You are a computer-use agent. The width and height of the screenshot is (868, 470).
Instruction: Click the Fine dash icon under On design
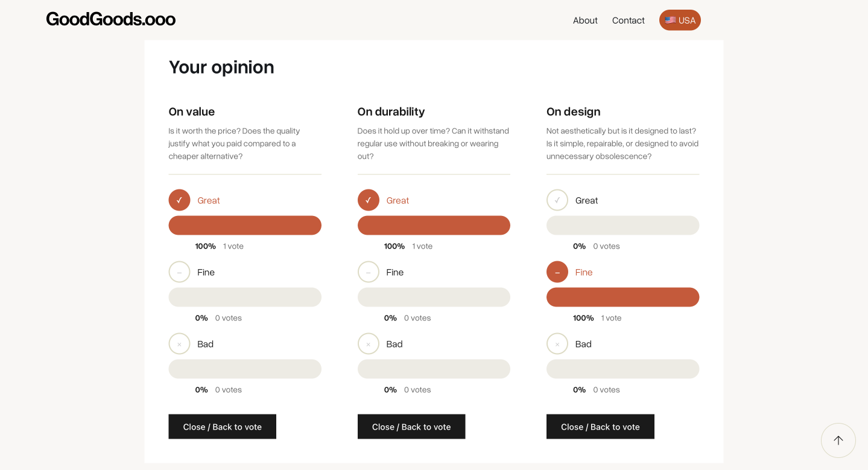click(557, 272)
